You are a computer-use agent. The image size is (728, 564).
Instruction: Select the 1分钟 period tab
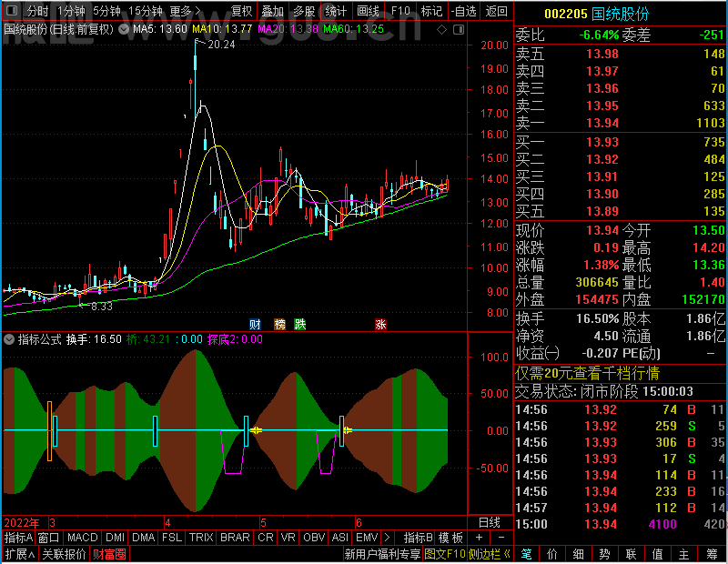point(71,11)
